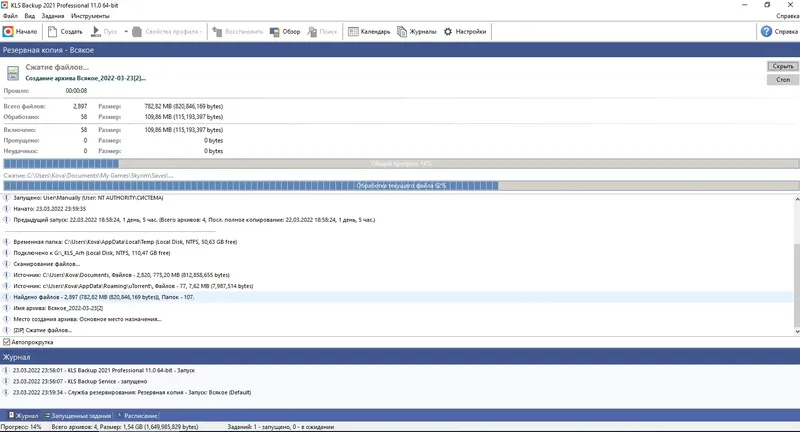800x432 pixels.
Task: Run the job via the Пуск icon
Action: point(95,32)
